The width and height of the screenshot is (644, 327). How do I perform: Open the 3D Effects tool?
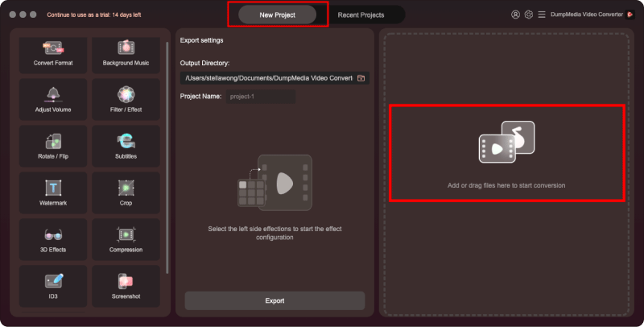pos(53,240)
